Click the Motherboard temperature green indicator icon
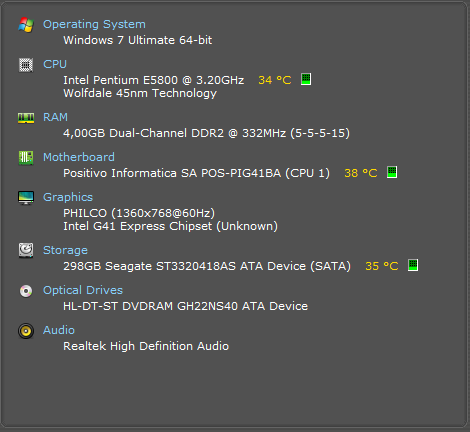470x432 pixels. [392, 172]
